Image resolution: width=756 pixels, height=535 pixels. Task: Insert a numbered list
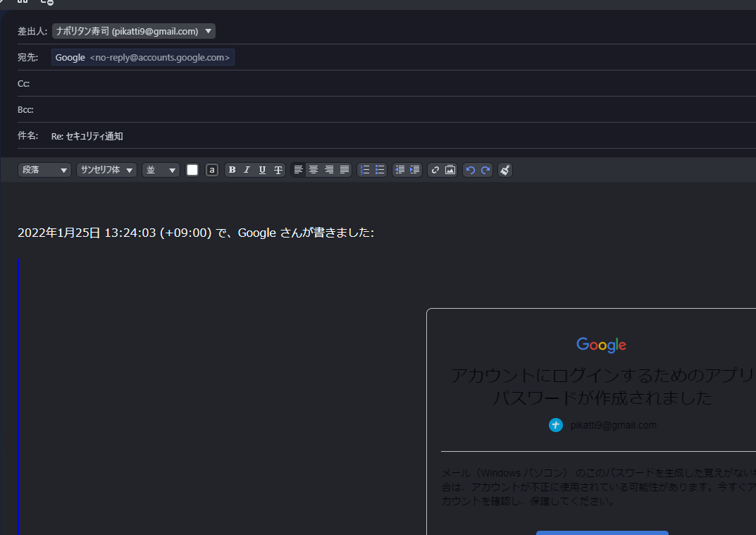[x=365, y=170]
